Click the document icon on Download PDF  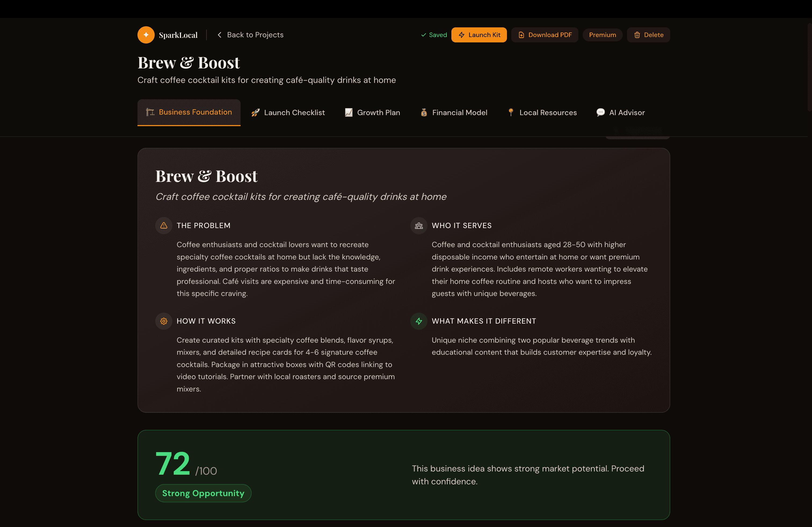[521, 35]
